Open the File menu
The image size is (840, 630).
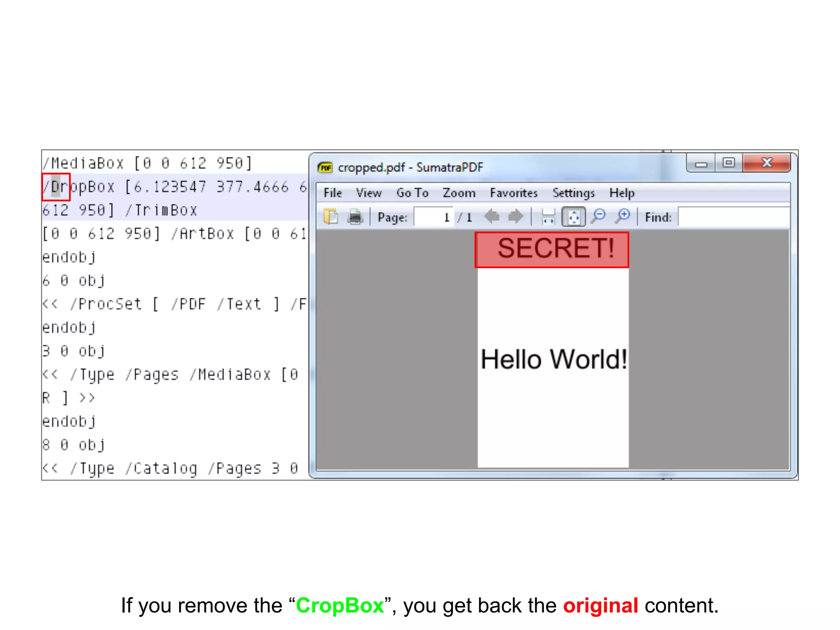click(333, 193)
